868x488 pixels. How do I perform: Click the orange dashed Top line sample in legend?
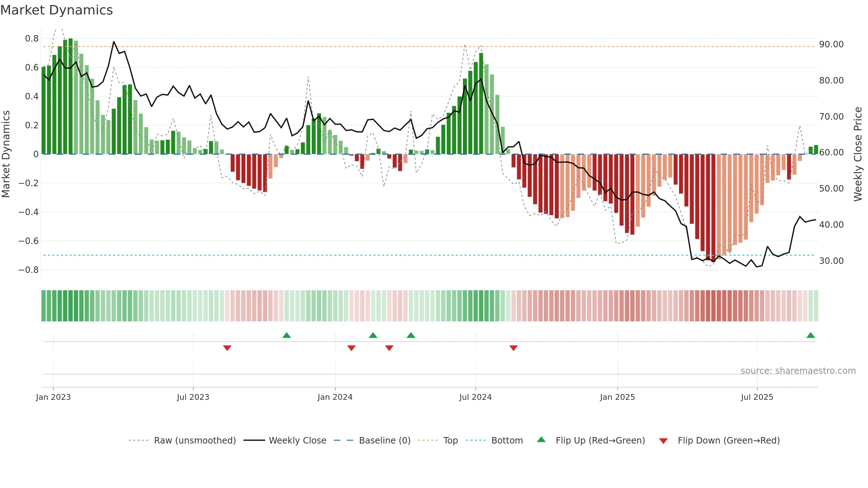[x=428, y=440]
